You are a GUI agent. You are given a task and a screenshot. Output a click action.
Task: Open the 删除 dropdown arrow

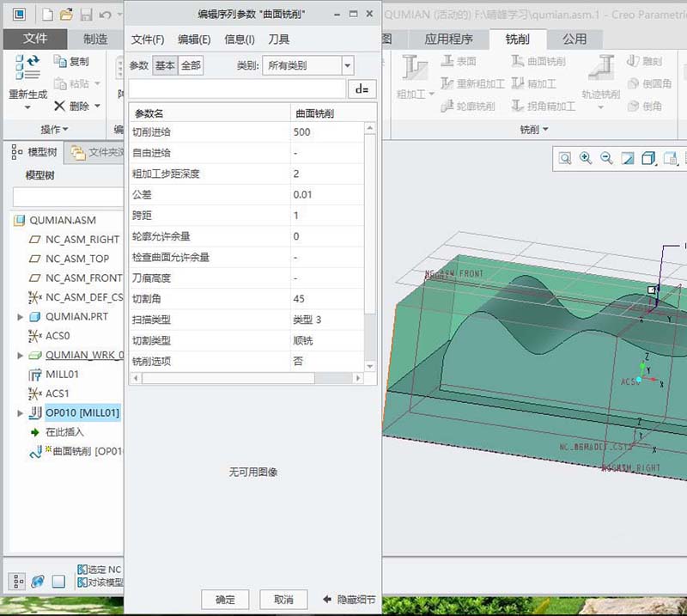(x=97, y=106)
